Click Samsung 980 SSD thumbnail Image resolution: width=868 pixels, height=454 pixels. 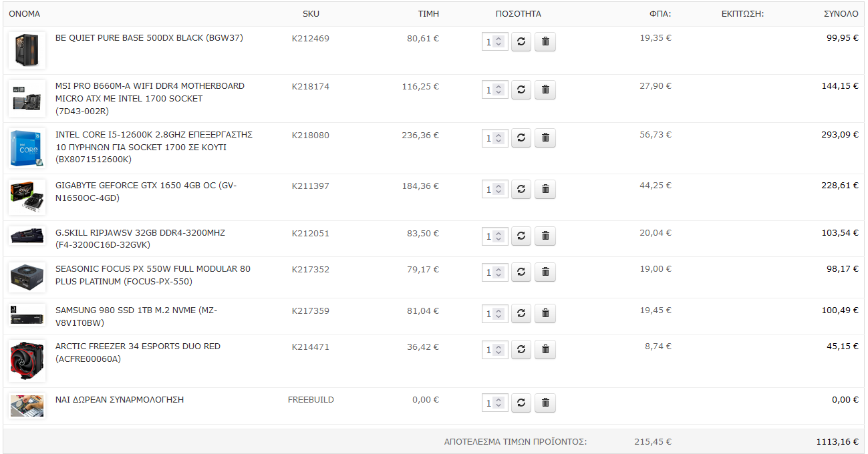click(27, 314)
